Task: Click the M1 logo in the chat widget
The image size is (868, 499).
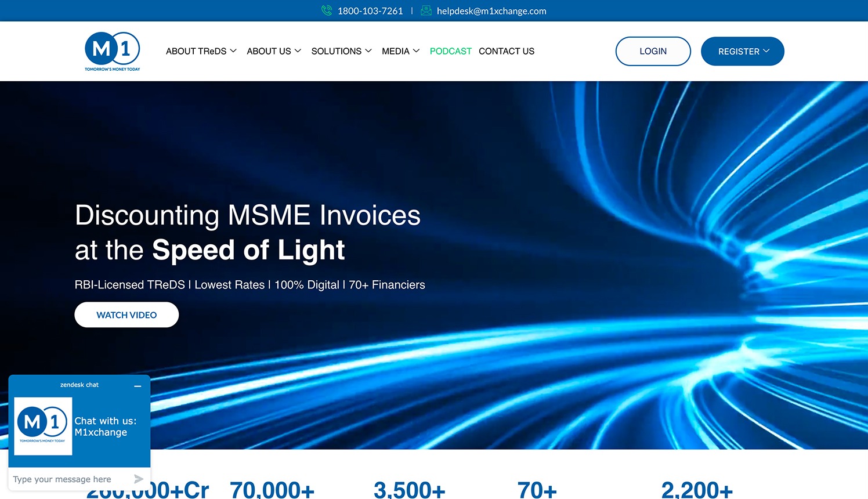Action: coord(43,426)
